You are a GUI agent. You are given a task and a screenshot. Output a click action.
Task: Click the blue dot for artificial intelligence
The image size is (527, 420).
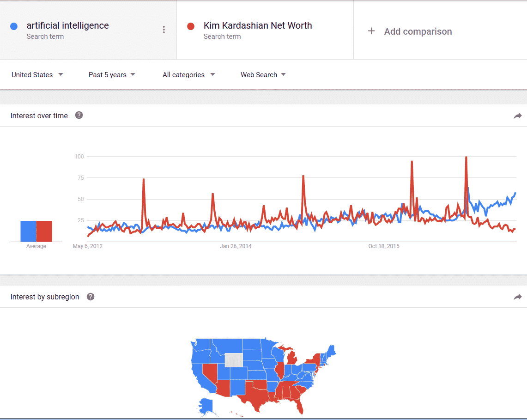pyautogui.click(x=14, y=26)
